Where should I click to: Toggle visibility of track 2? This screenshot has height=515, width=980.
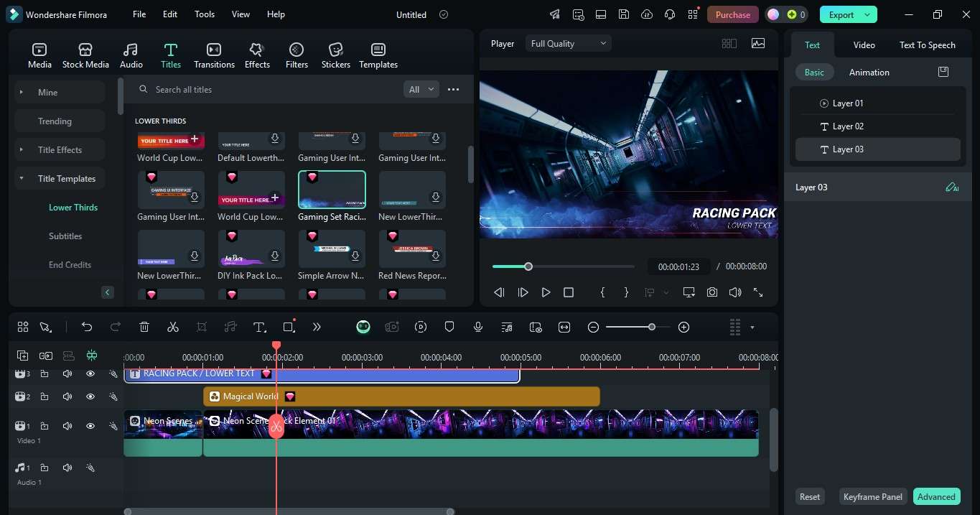(x=90, y=396)
